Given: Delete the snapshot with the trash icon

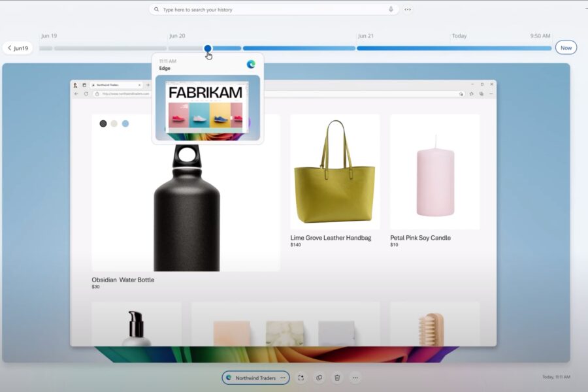Looking at the screenshot, I should click(x=337, y=378).
